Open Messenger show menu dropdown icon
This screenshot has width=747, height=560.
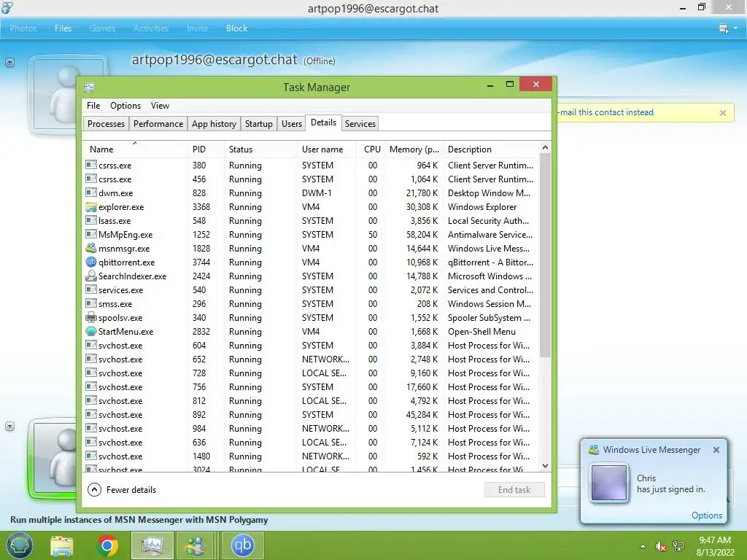pos(728,28)
